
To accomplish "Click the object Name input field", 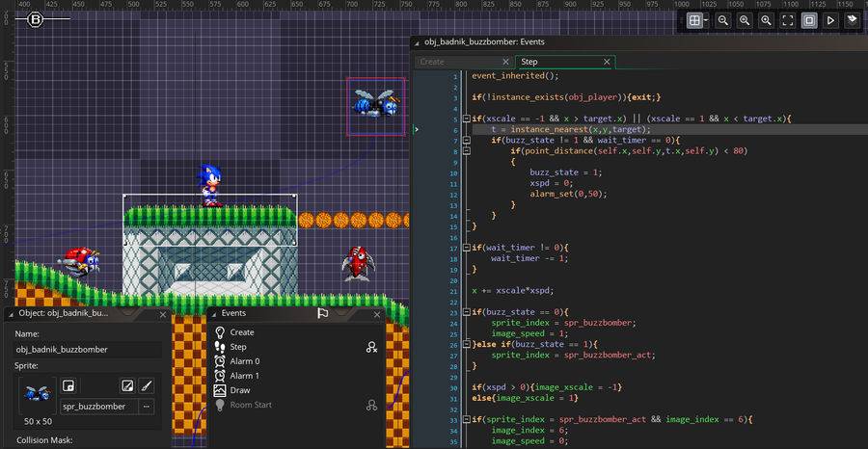I will 88,350.
